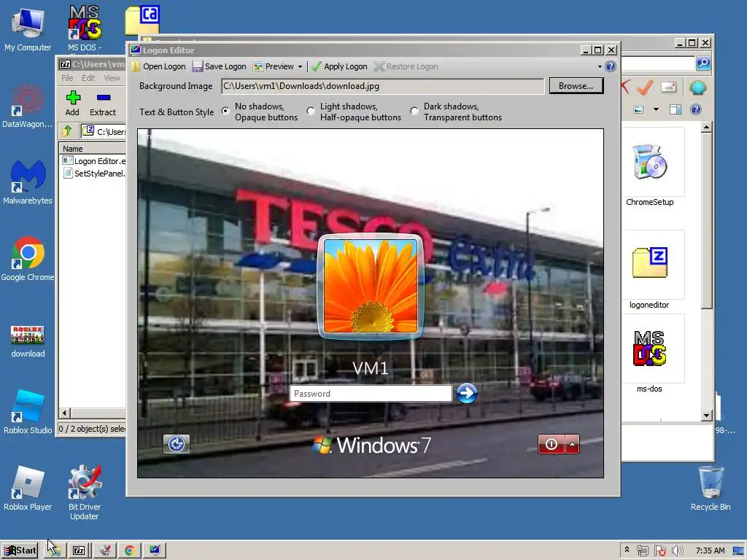
Task: Click the teal shell icon in the back window
Action: tap(697, 87)
